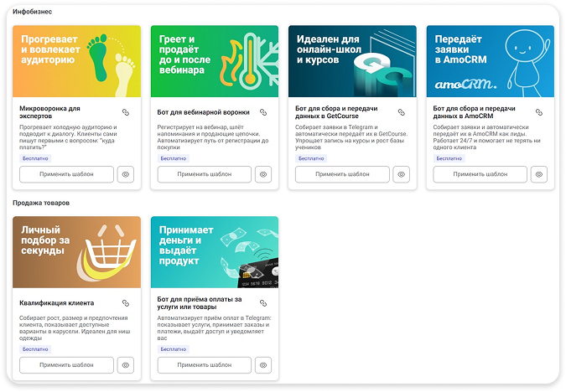Screen dimensions: 566x392
Task: Preview the AmoCRM bot template
Action: 538,174
